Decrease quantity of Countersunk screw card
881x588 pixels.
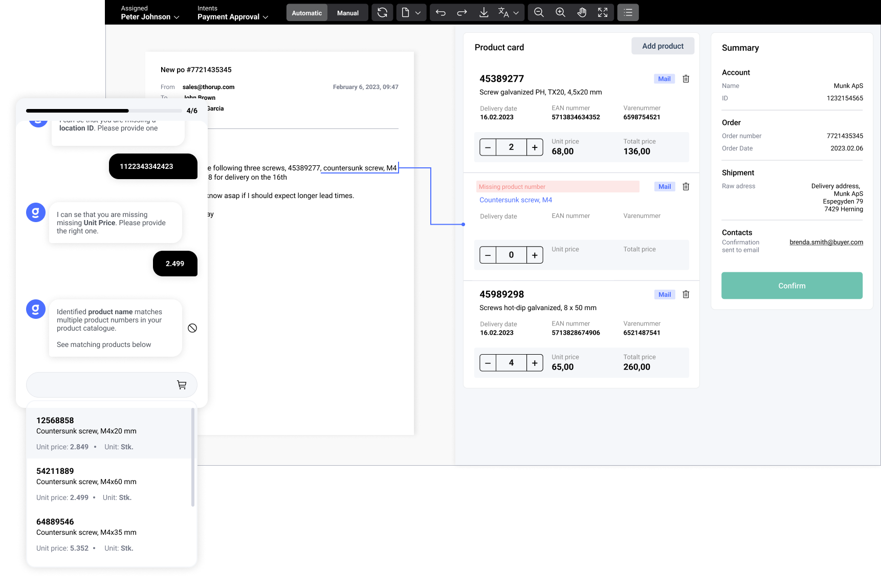coord(488,255)
